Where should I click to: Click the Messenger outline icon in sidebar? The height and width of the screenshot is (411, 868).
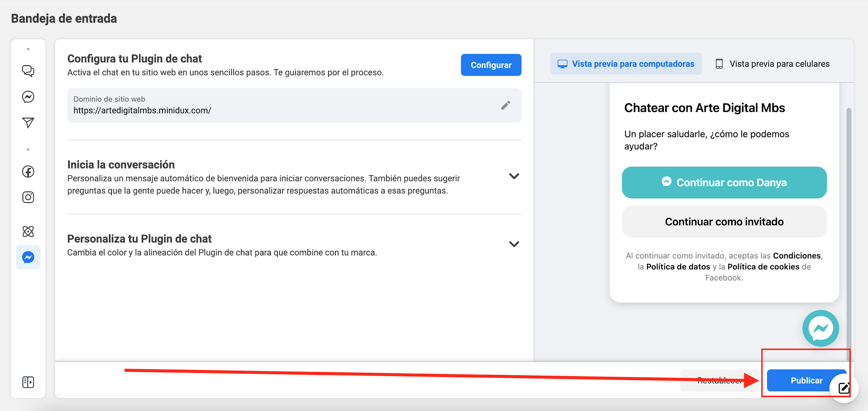[x=28, y=97]
